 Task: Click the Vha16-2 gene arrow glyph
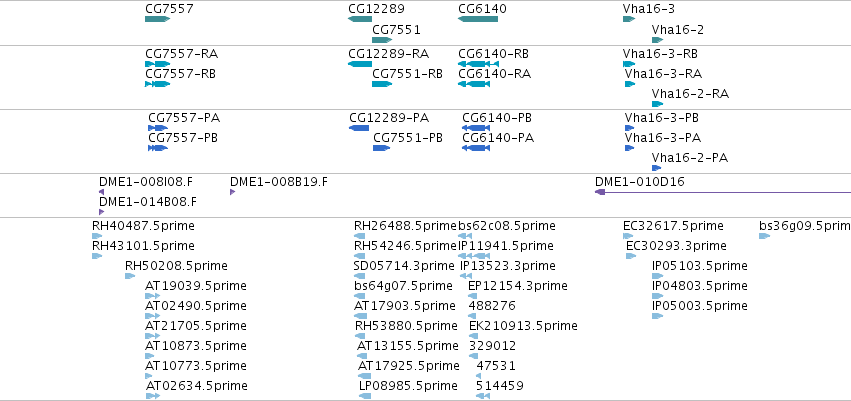click(x=657, y=40)
